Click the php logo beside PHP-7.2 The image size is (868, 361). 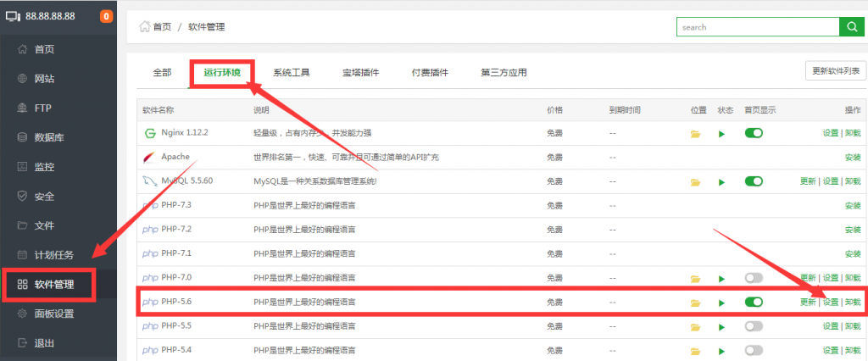pyautogui.click(x=150, y=230)
